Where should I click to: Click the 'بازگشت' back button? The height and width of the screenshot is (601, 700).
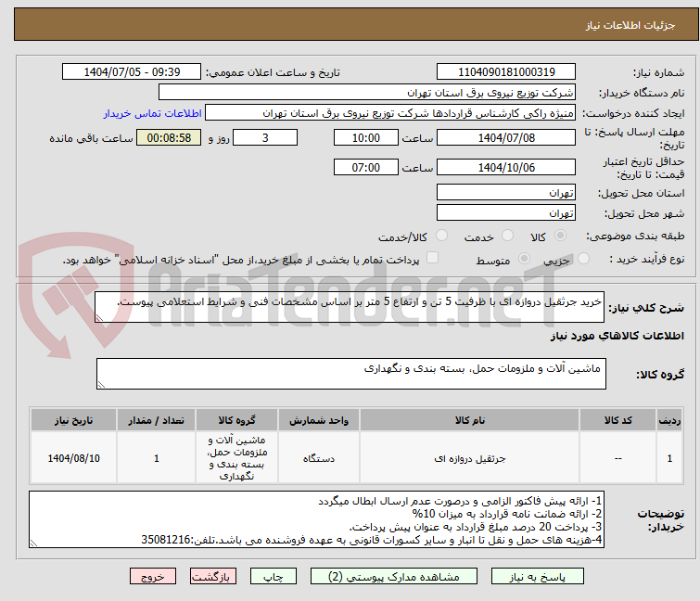(x=214, y=576)
